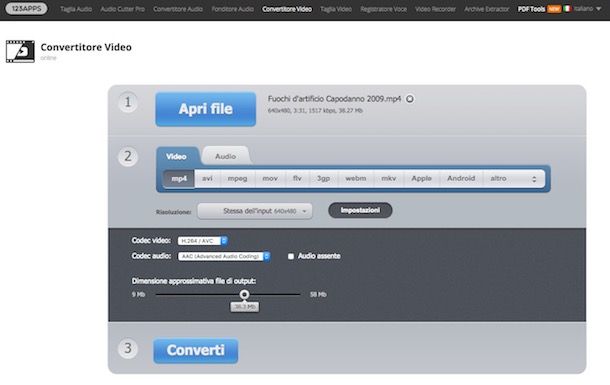The image size is (610, 385).
Task: Click the Converti button
Action: pyautogui.click(x=196, y=350)
